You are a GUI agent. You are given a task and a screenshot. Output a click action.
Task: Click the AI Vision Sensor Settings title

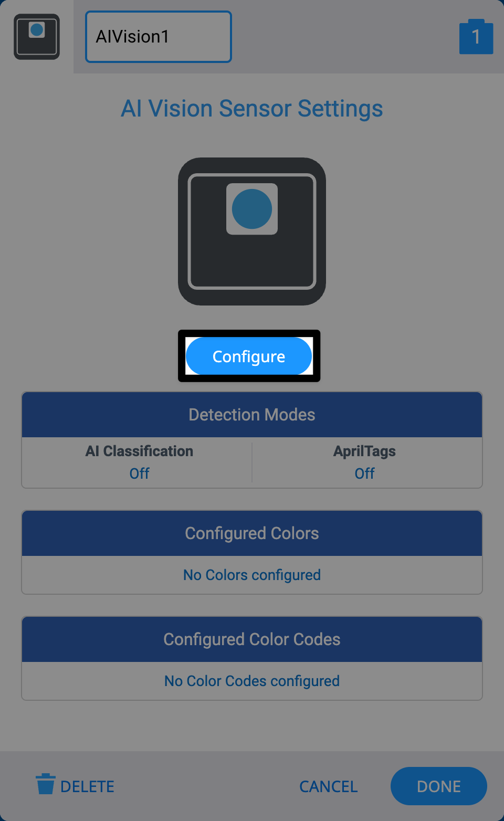252,109
